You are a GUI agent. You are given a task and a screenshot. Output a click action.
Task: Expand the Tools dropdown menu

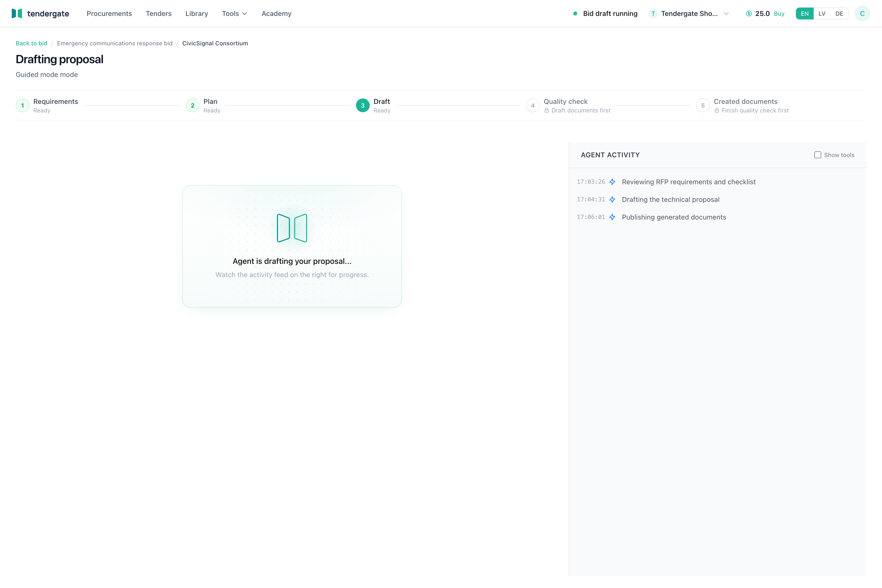pyautogui.click(x=234, y=13)
